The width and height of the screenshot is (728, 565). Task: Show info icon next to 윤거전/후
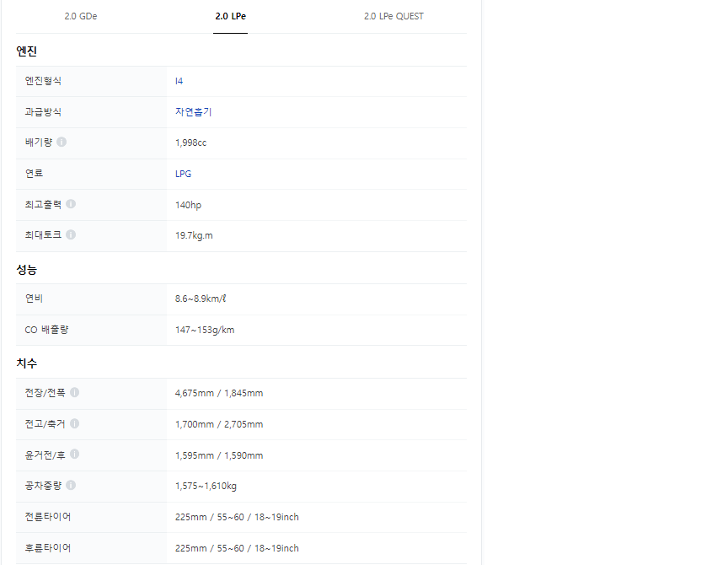click(x=74, y=454)
